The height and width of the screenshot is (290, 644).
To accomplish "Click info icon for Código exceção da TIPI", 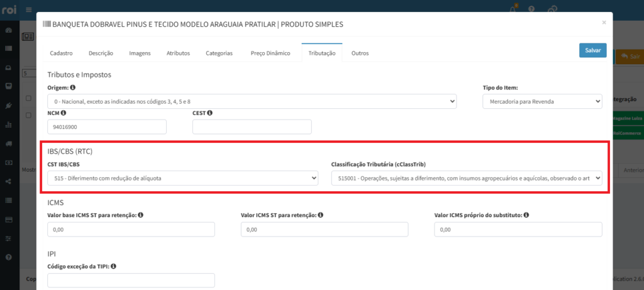I will pos(114,266).
